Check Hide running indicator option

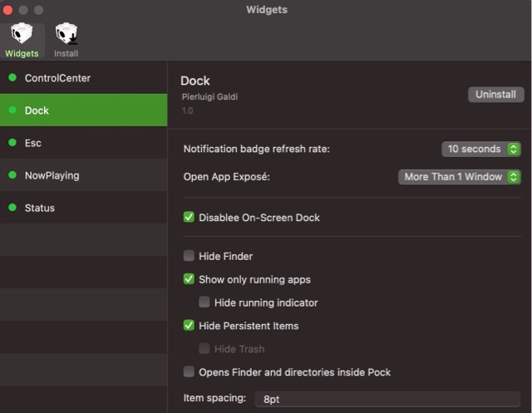204,302
